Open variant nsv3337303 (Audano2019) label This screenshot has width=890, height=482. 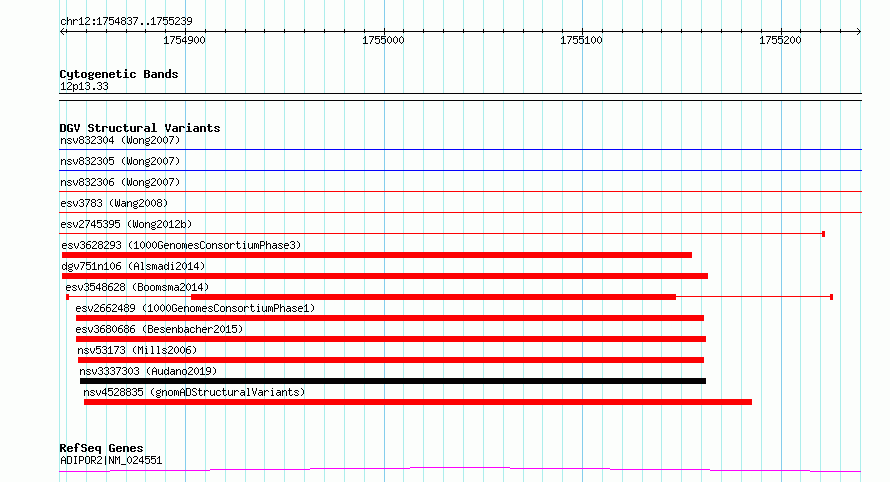(x=148, y=371)
